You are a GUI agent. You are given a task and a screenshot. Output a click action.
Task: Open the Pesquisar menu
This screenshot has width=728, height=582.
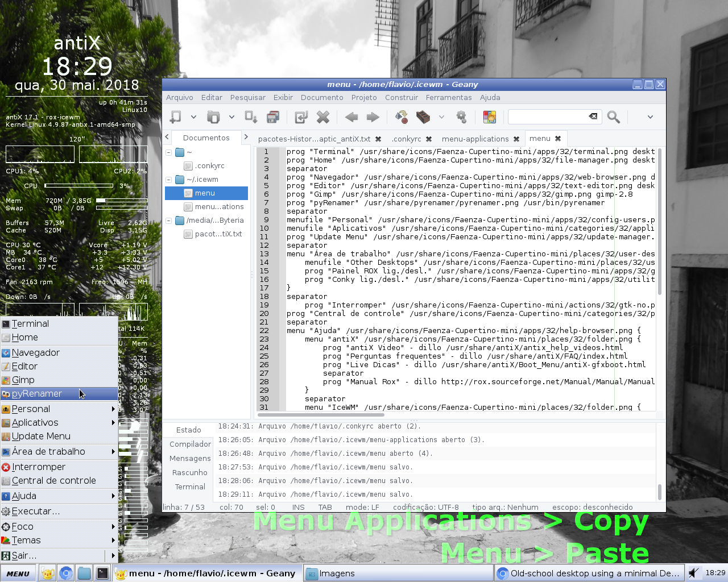click(247, 97)
